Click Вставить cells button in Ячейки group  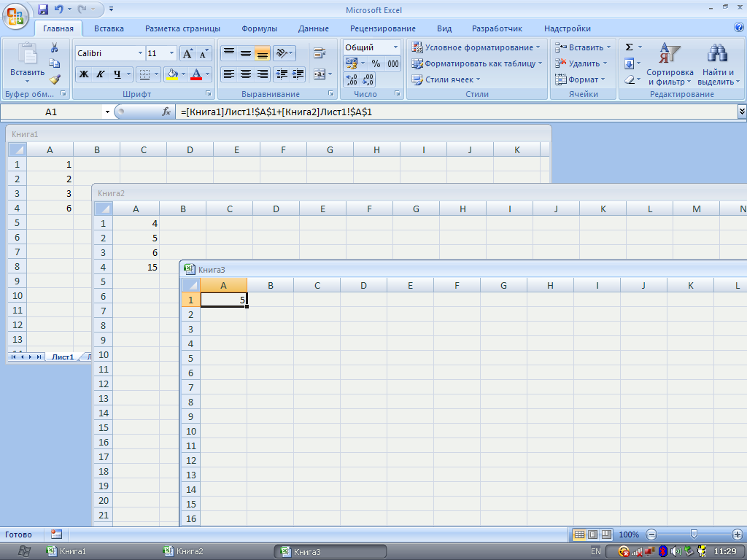tap(582, 47)
